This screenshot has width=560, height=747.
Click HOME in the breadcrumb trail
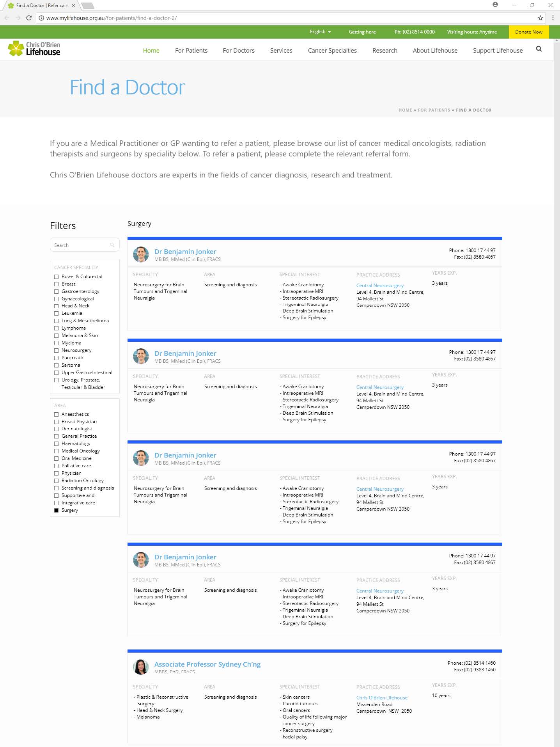pos(405,110)
